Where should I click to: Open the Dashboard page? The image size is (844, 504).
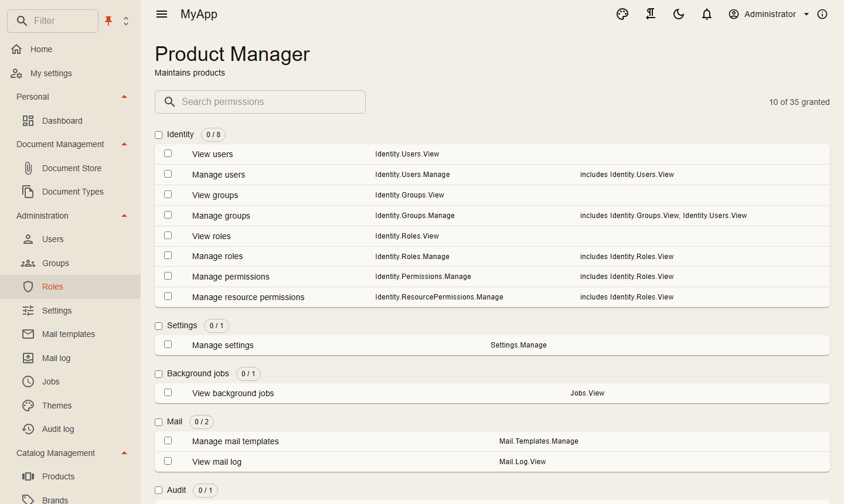[x=70, y=121]
